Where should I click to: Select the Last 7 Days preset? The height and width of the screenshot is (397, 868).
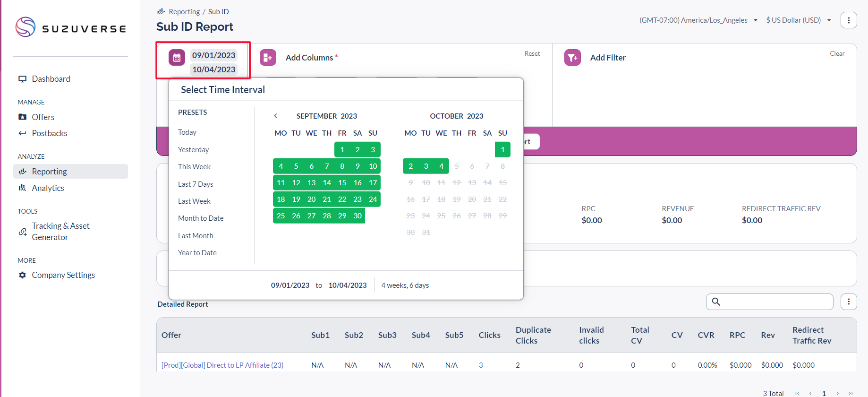pos(196,184)
